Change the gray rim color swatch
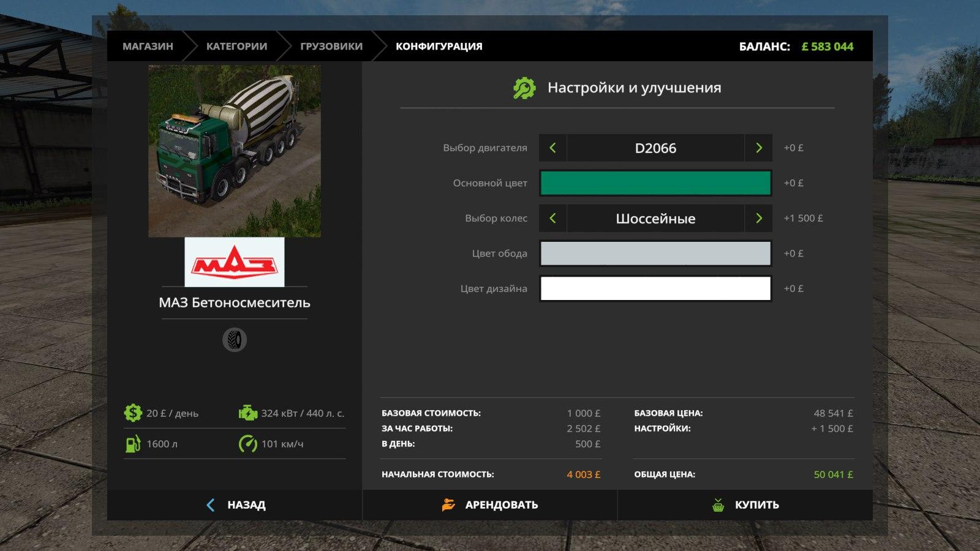This screenshot has height=551, width=980. click(655, 253)
